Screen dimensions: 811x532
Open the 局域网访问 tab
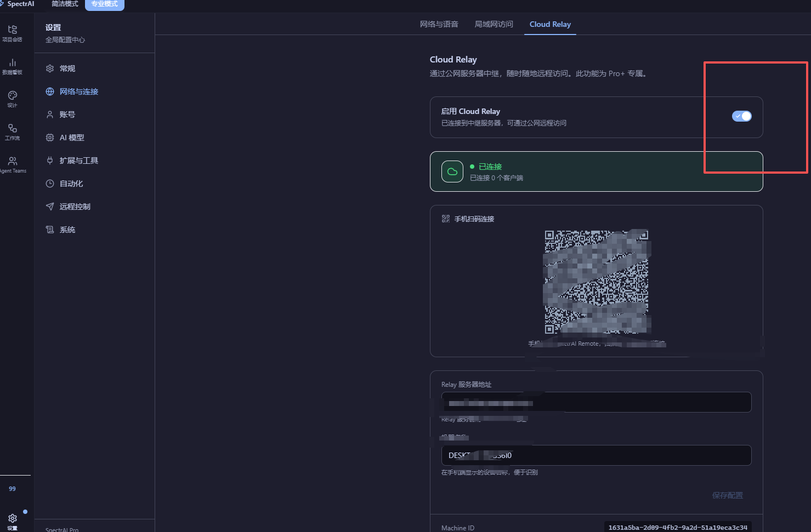[x=494, y=24]
